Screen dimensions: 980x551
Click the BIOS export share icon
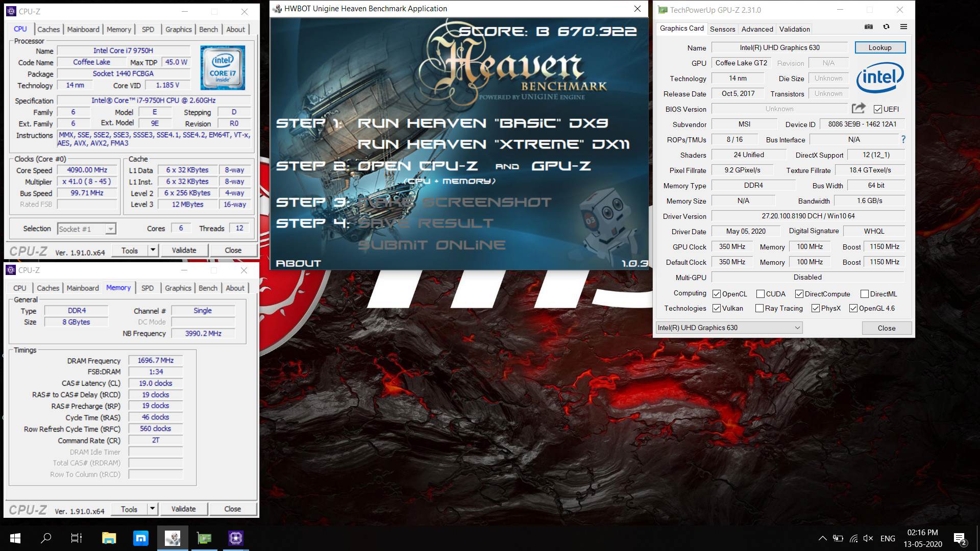point(859,108)
